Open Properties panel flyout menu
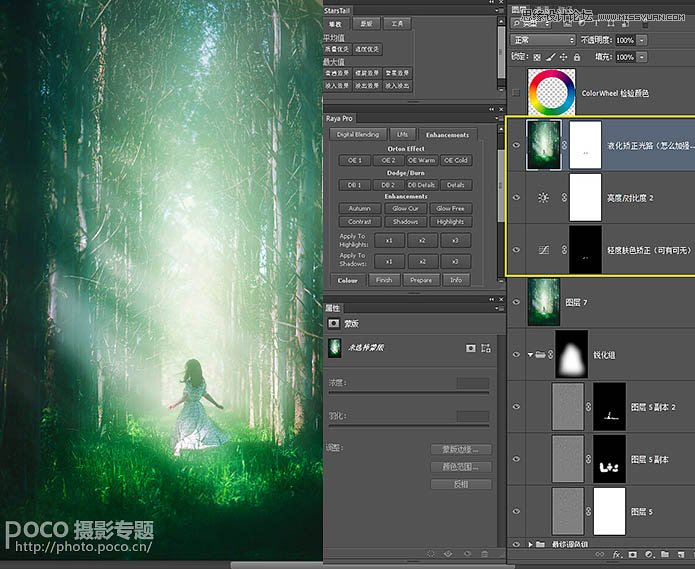Image resolution: width=695 pixels, height=569 pixels. click(498, 308)
